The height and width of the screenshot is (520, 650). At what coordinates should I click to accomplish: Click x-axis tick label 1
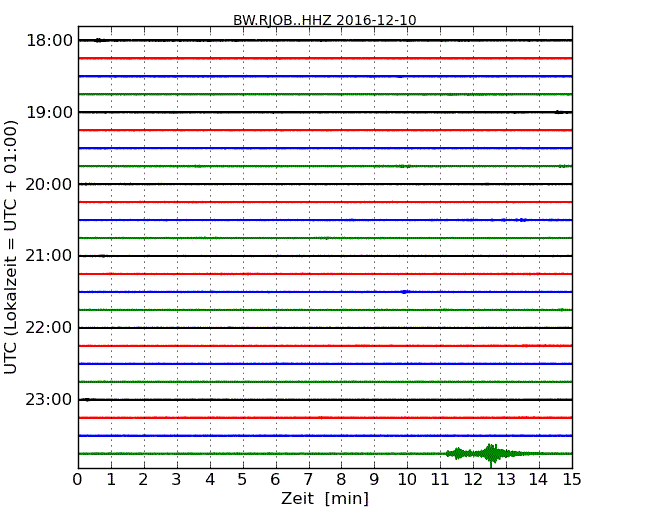pos(111,480)
